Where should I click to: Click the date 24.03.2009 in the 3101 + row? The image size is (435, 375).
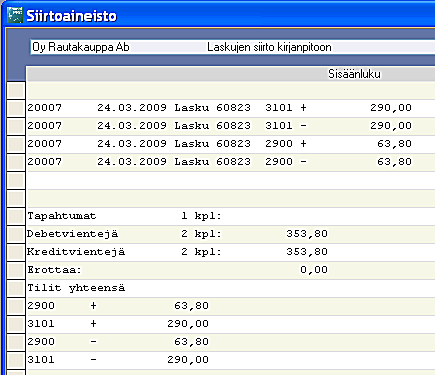[x=132, y=108]
